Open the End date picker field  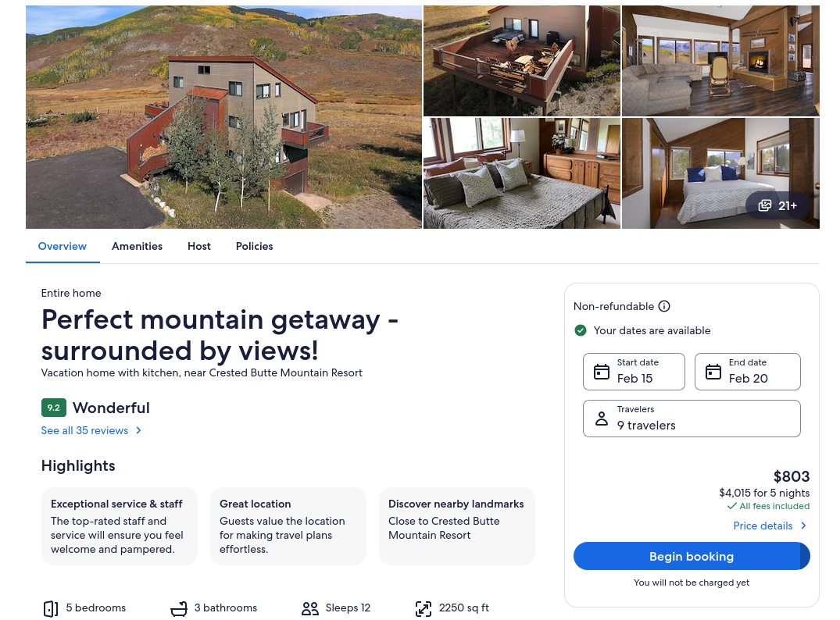747,372
